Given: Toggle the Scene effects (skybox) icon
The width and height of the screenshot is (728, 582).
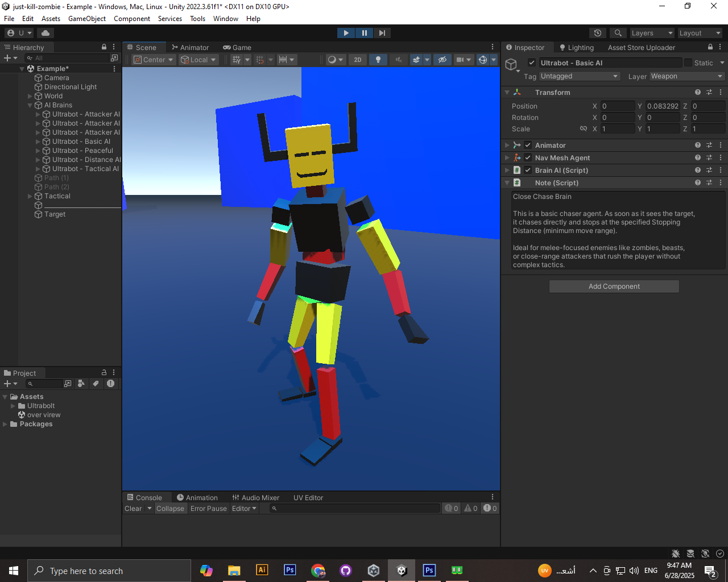Looking at the screenshot, I should click(x=416, y=60).
